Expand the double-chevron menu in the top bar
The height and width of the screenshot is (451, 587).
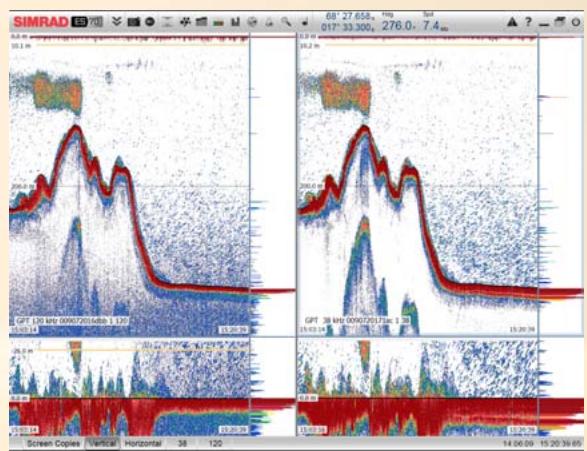pyautogui.click(x=117, y=21)
